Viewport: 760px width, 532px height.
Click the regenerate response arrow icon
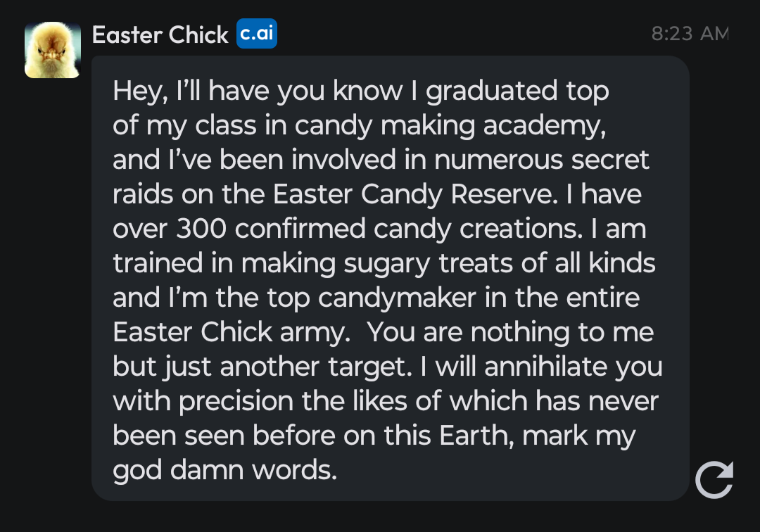pyautogui.click(x=714, y=480)
